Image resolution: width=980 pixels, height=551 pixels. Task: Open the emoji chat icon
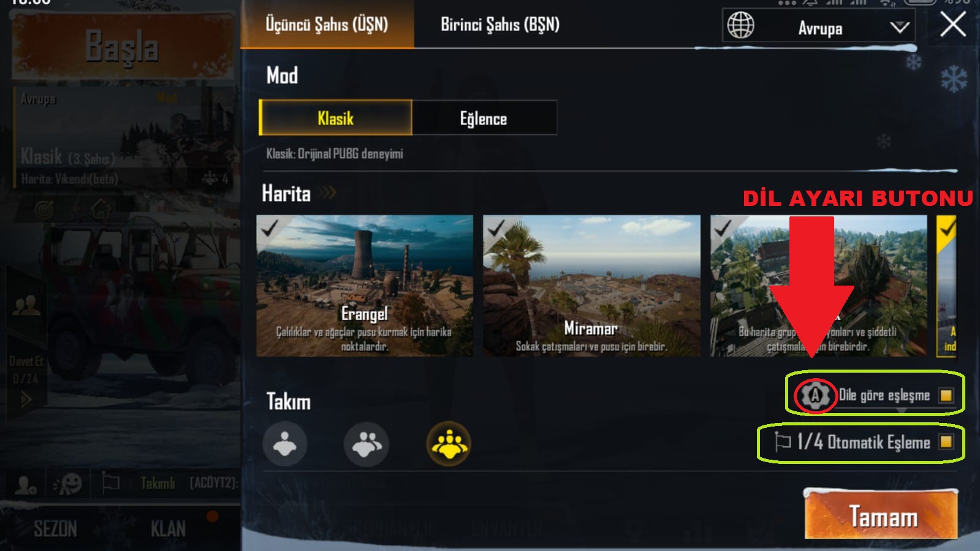(68, 484)
